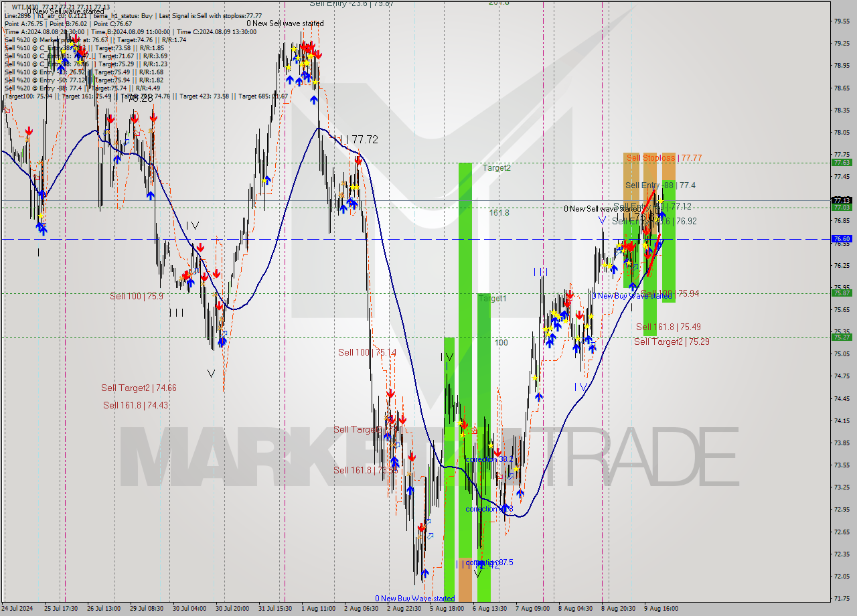Click the 79.55 price axis value
The image size is (857, 616).
pyautogui.click(x=842, y=21)
